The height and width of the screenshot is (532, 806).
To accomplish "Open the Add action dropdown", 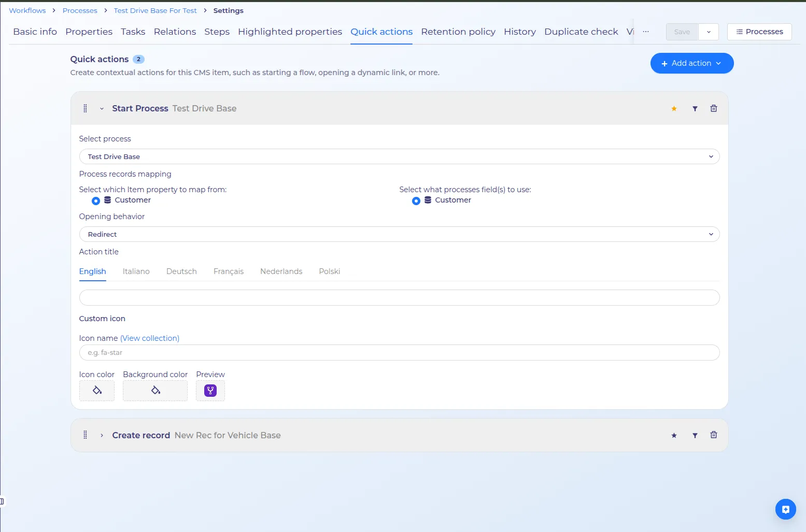I will click(692, 63).
